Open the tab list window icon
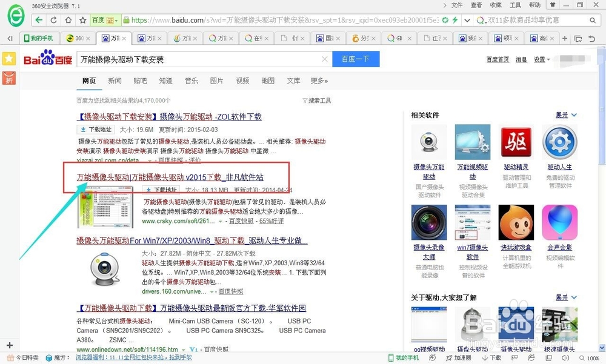This screenshot has height=364, width=606. tap(578, 38)
